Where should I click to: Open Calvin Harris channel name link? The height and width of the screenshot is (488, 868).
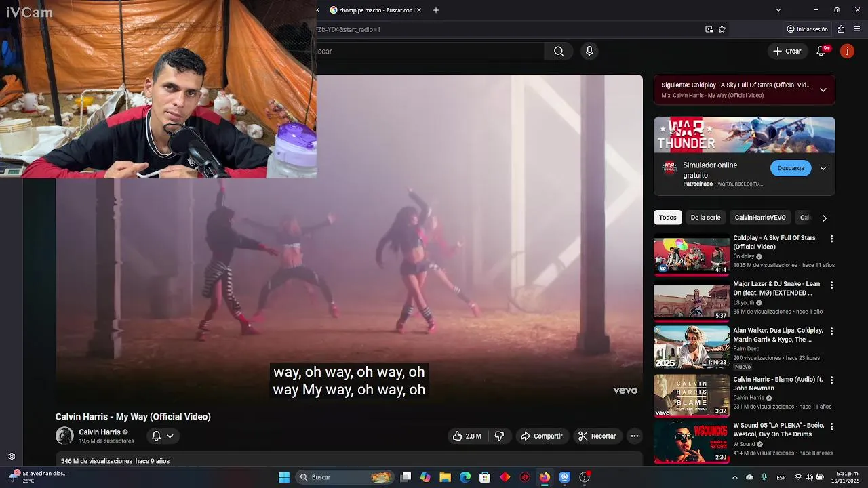99,432
